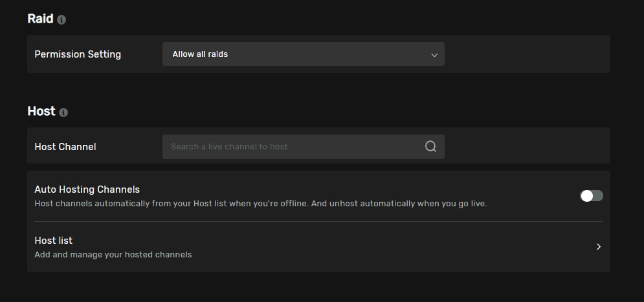This screenshot has height=302, width=644.
Task: Select the 'Allow all raids' selected value text
Action: 200,54
